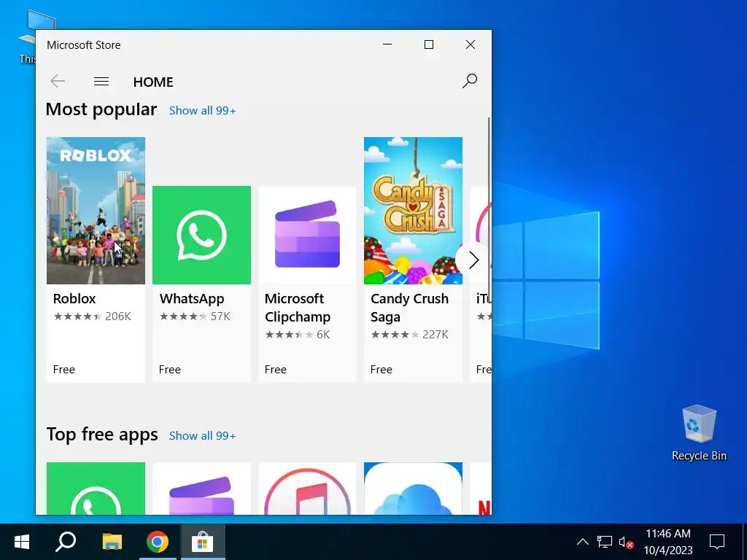Click the Free price under WhatsApp
The height and width of the screenshot is (560, 747).
(169, 370)
